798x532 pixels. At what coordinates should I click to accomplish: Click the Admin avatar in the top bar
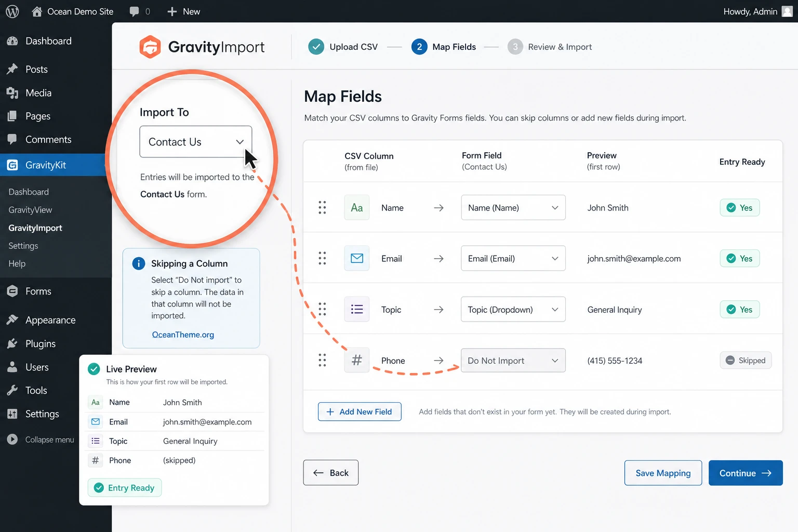(787, 11)
